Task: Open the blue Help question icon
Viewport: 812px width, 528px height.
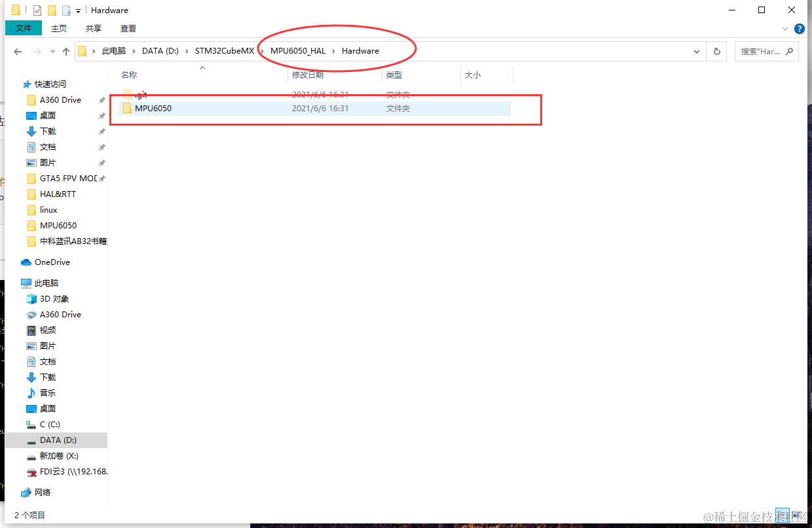Action: click(x=800, y=29)
